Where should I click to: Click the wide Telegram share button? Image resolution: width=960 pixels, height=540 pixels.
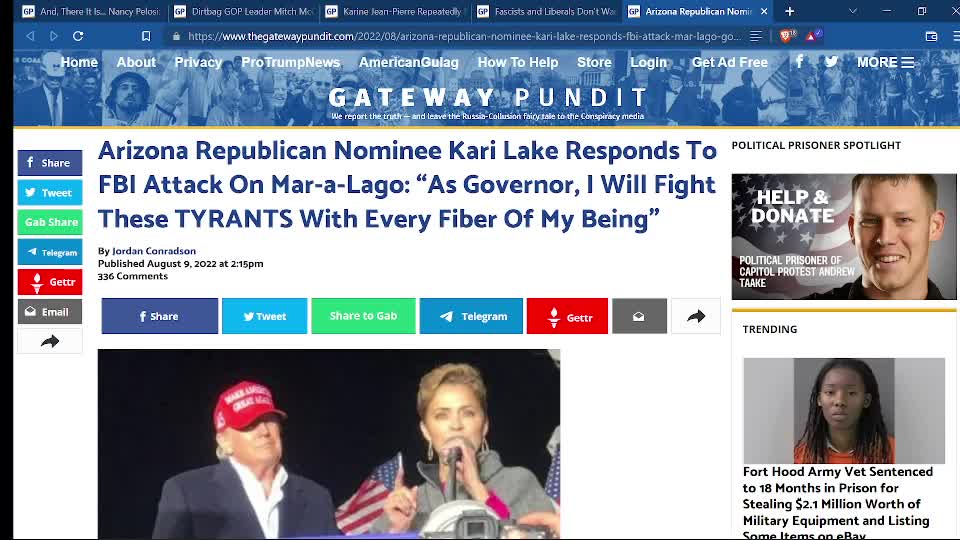pos(471,316)
